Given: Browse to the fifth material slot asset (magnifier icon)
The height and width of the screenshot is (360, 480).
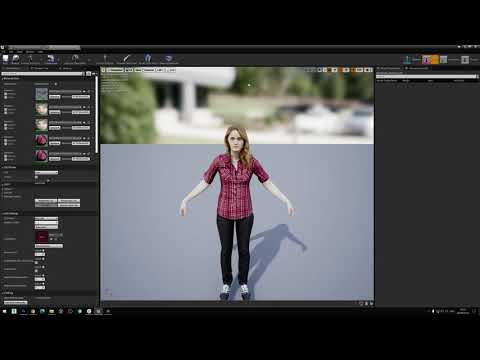Looking at the screenshot, I should [x=89, y=153].
